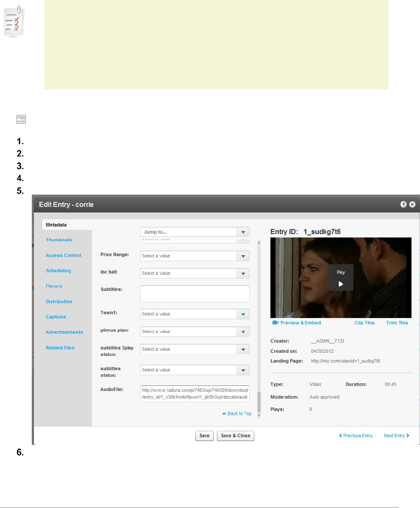Click the Entry ID 1_sudkg7t6 text
The width and height of the screenshot is (420, 508).
[322, 232]
